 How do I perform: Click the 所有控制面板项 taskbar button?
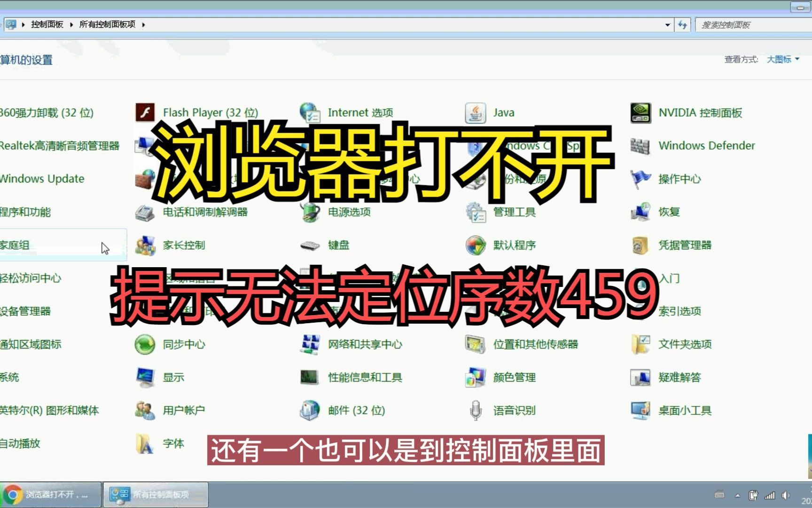click(x=156, y=495)
